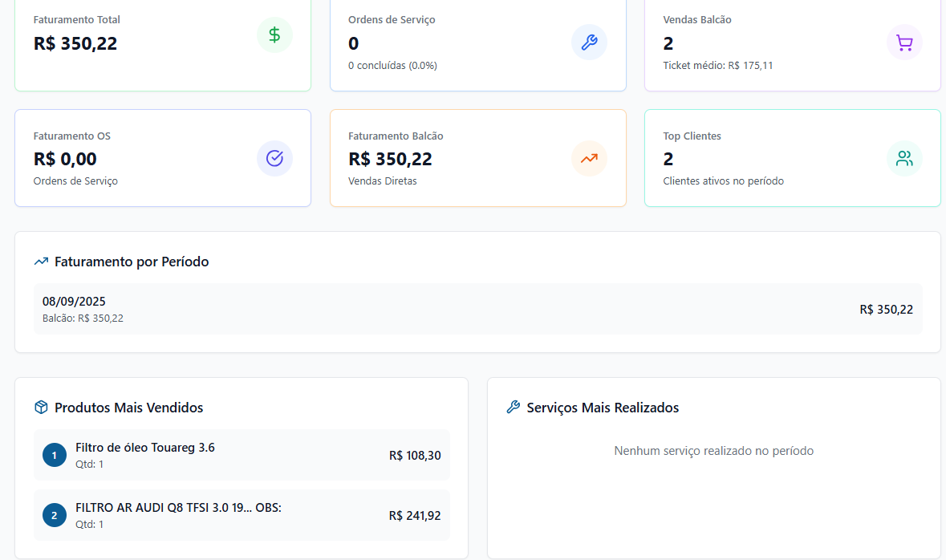Screen dimensions: 946x560
Task: Select the 08/09/2025 billing period row
Action: tap(477, 309)
